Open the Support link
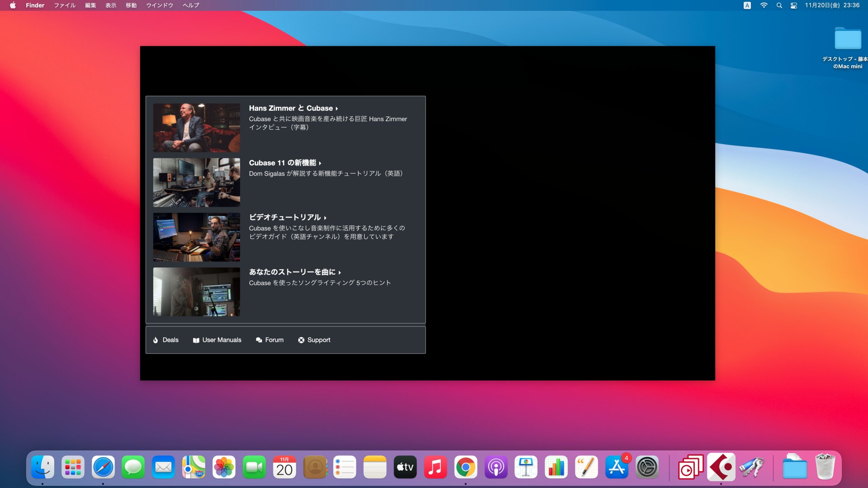868x488 pixels. tap(314, 340)
